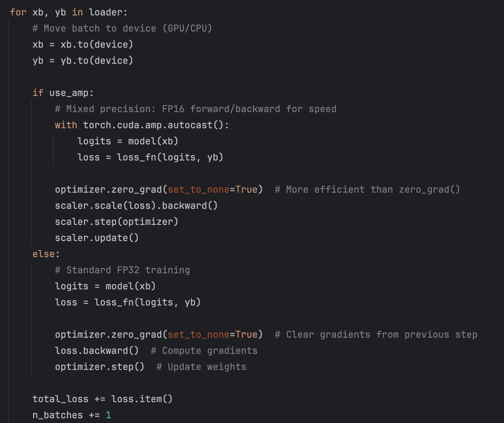The height and width of the screenshot is (423, 504).
Task: Click the "with" keyword
Action: pos(66,125)
